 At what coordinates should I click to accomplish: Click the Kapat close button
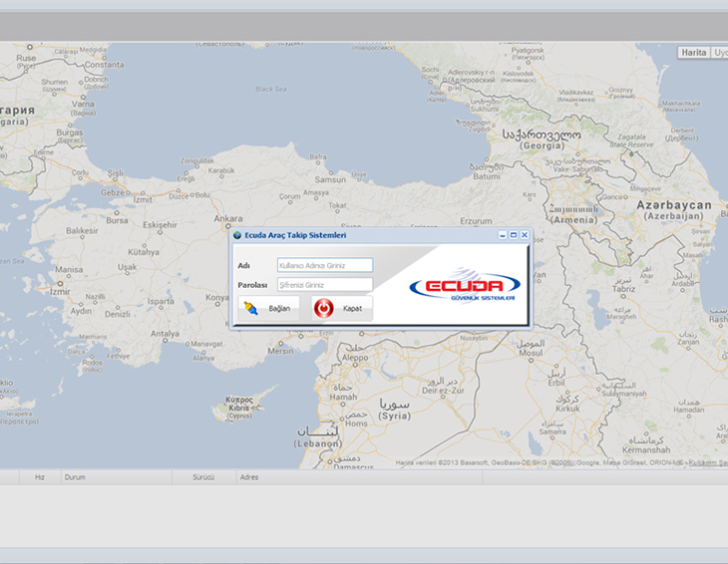click(x=342, y=309)
